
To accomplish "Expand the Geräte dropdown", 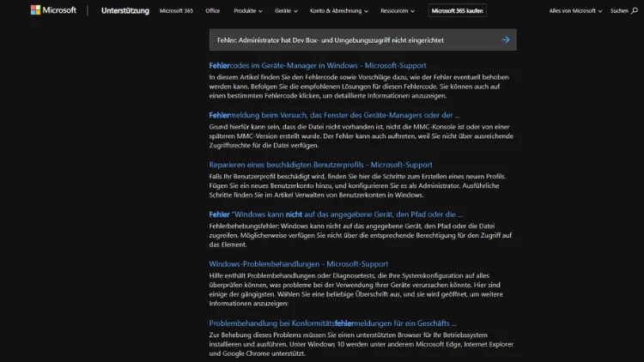I will (286, 10).
